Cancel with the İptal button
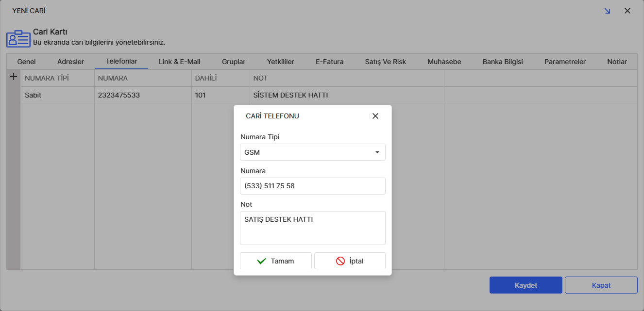Image resolution: width=644 pixels, height=311 pixels. [350, 261]
